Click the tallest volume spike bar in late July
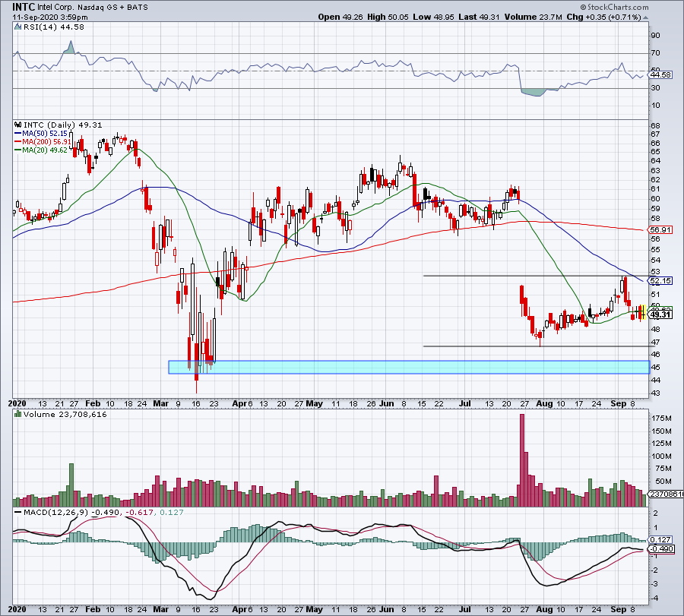The image size is (684, 616). 521,460
